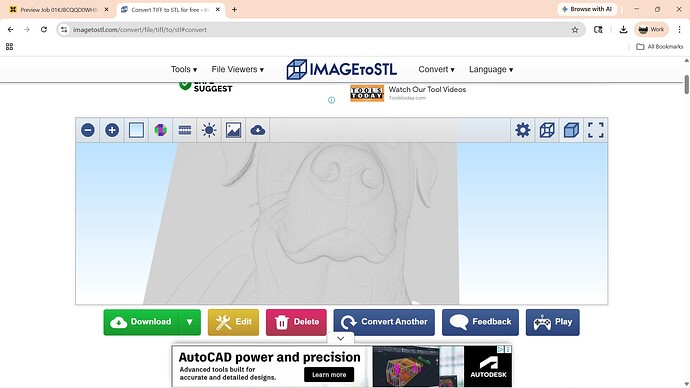
Task: Click Browse with AI button
Action: pos(587,9)
